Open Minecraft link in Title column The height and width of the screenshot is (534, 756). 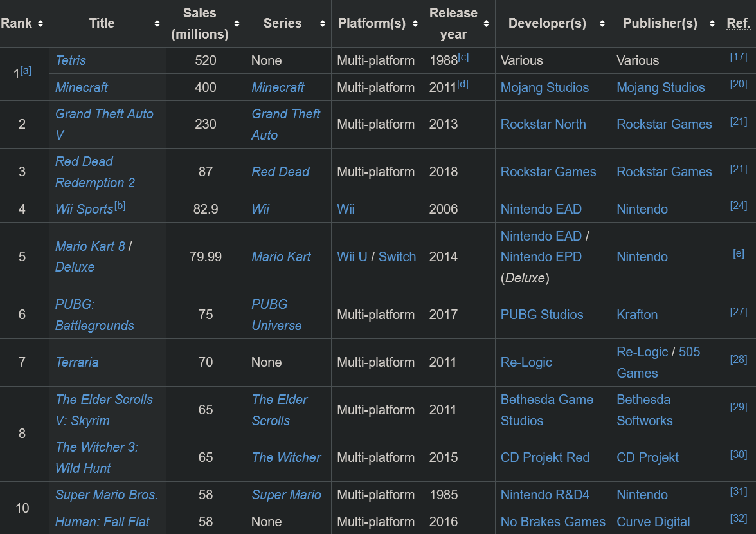[x=82, y=87]
